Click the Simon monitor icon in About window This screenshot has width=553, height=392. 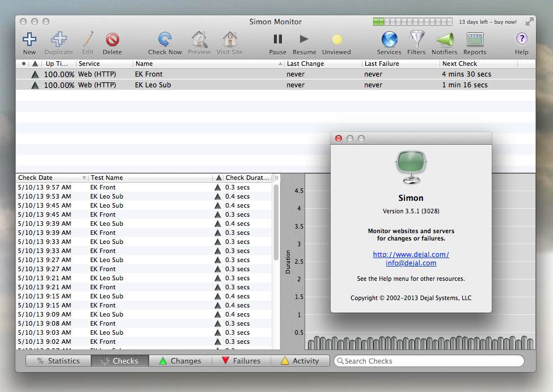(x=411, y=167)
